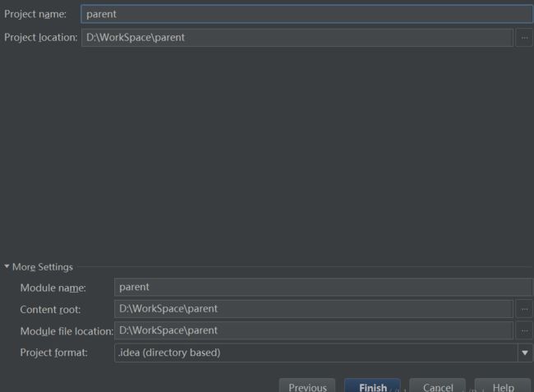Click the Content root path field
The image size is (534, 392).
314,309
